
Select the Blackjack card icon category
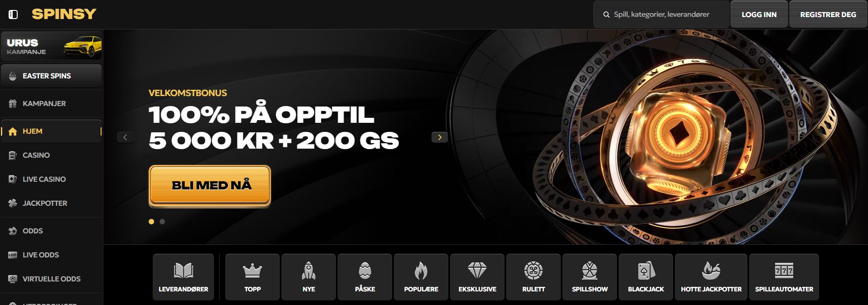point(646,277)
